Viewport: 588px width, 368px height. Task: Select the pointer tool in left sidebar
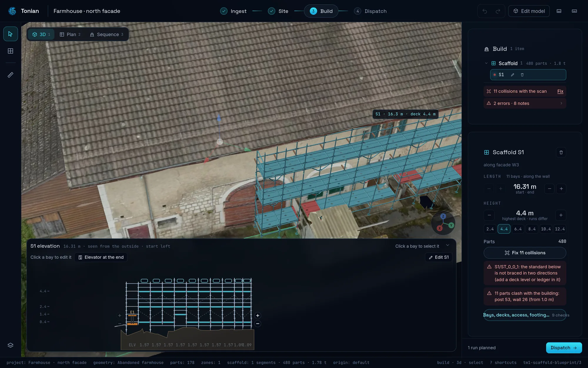[x=11, y=34]
